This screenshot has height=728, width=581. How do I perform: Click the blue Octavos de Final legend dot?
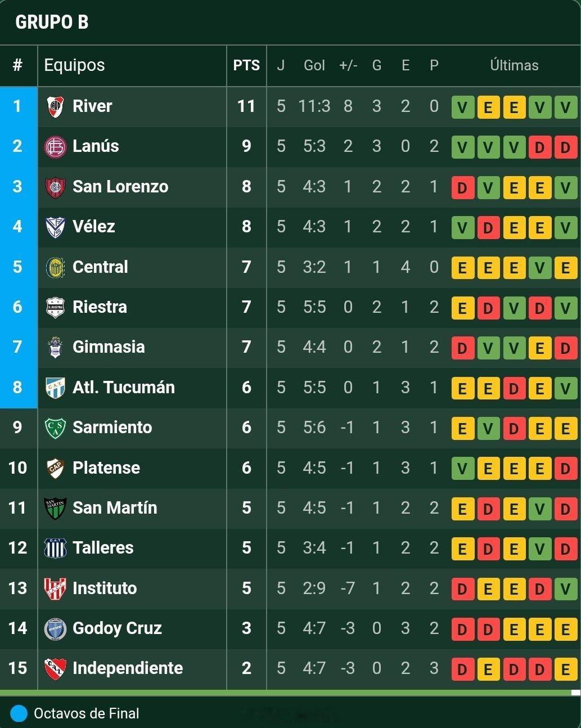point(19,713)
